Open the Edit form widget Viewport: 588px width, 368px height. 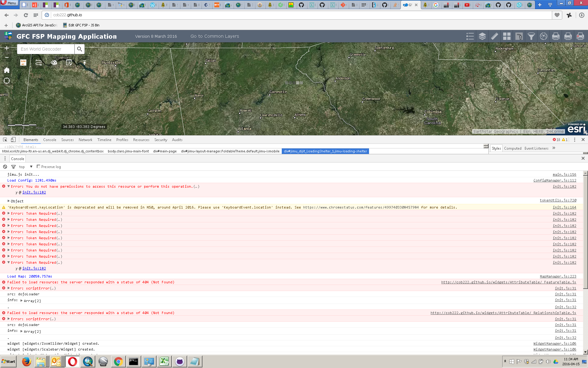pyautogui.click(x=69, y=63)
